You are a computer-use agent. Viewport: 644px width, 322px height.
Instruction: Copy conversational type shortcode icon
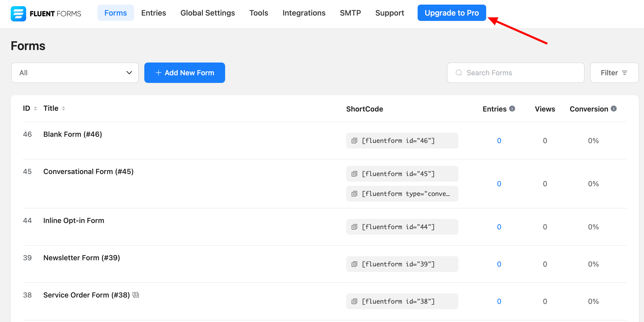354,194
